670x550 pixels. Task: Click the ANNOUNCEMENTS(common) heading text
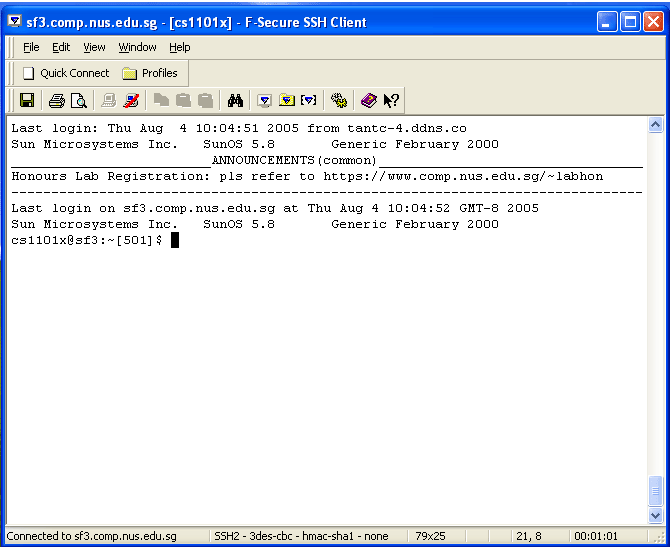(x=294, y=161)
